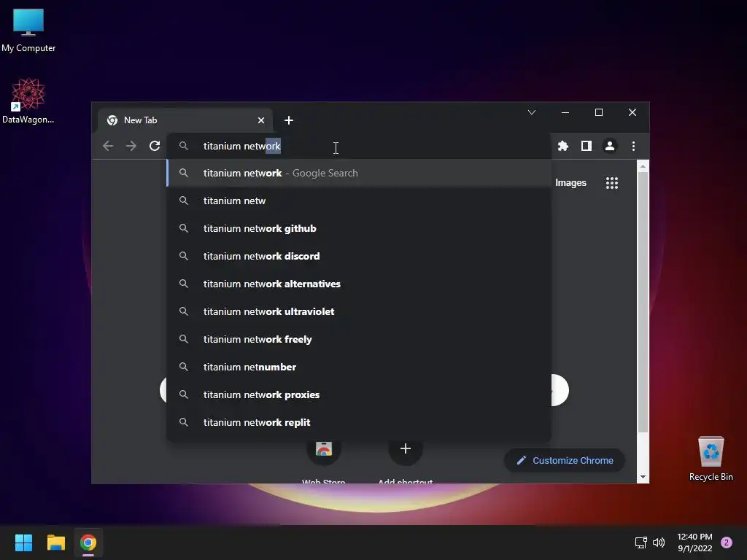The height and width of the screenshot is (560, 747).
Task: Select the Recycle Bin desktop icon
Action: coord(711,459)
